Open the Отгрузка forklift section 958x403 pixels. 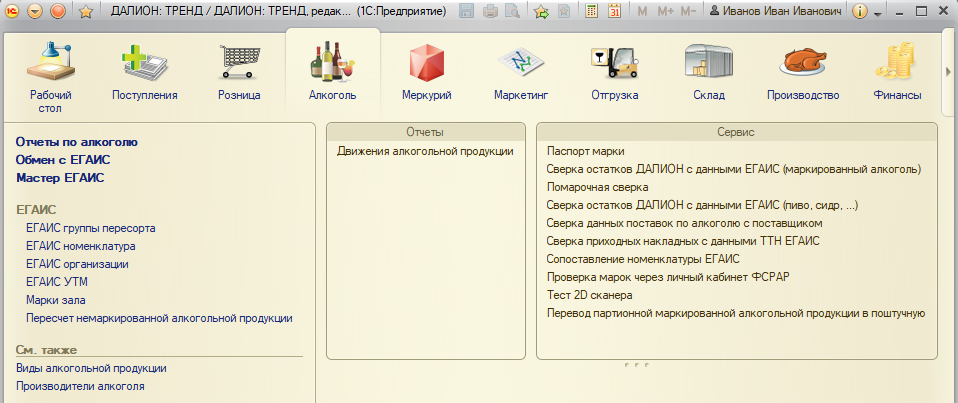[615, 70]
